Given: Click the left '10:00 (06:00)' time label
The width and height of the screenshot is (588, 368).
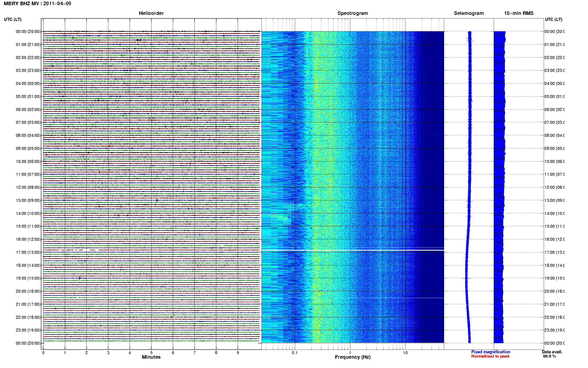Looking at the screenshot, I should coord(28,162).
